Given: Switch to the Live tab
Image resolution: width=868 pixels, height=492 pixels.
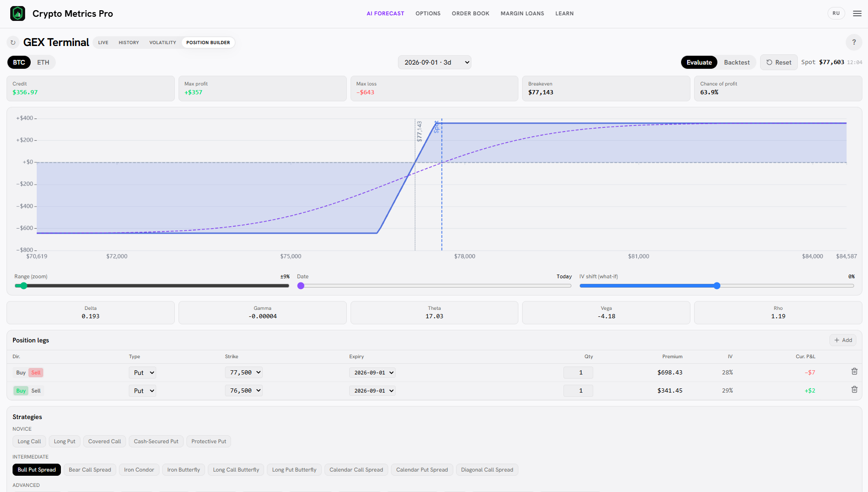Looking at the screenshot, I should coord(103,42).
